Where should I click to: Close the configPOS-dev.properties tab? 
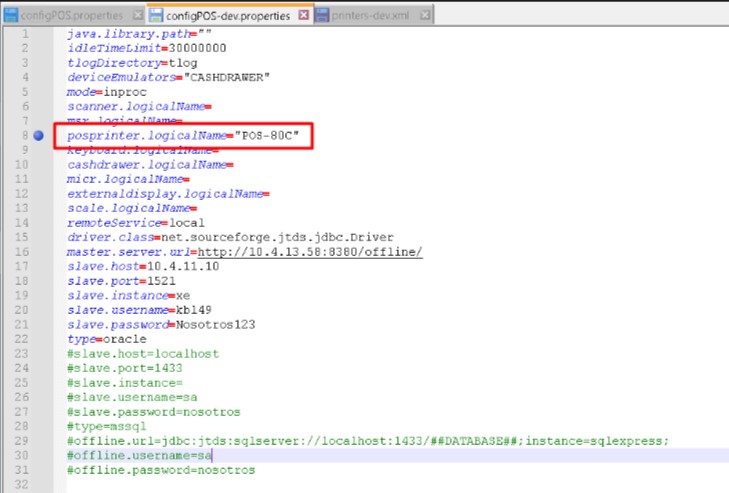coord(301,16)
